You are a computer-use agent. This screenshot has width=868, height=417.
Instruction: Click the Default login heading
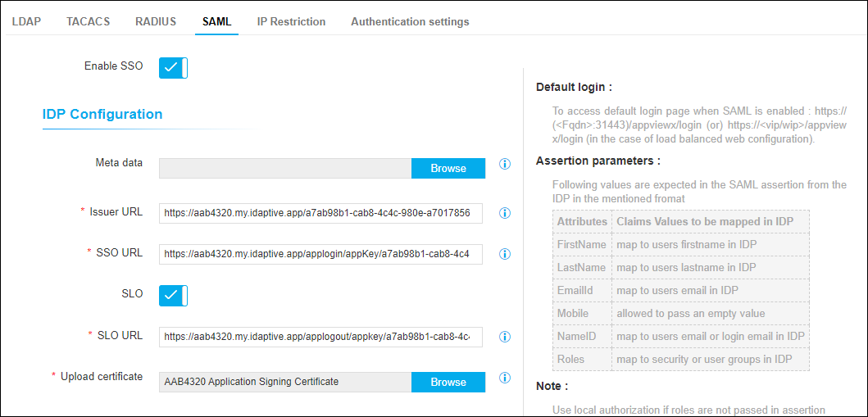point(575,88)
